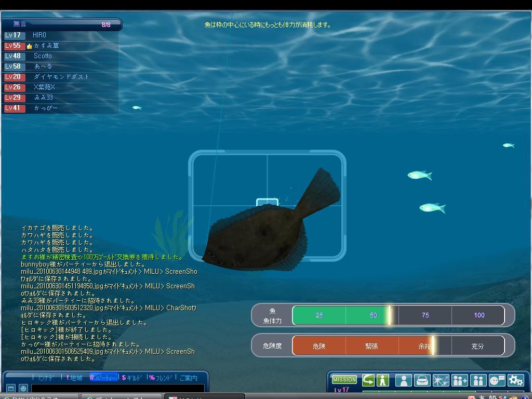
Task: Click the green curved return arrow icon
Action: click(x=368, y=380)
